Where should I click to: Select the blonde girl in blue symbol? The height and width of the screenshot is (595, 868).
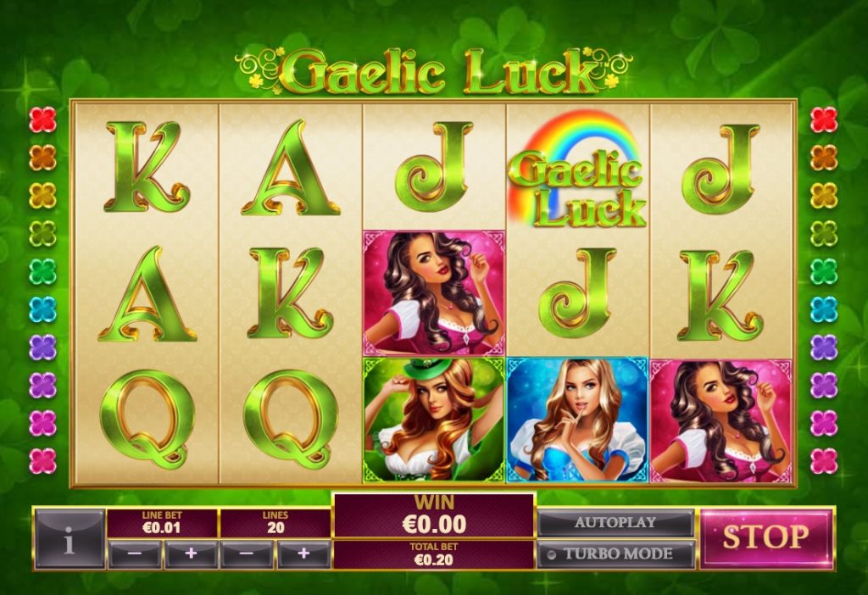(577, 420)
